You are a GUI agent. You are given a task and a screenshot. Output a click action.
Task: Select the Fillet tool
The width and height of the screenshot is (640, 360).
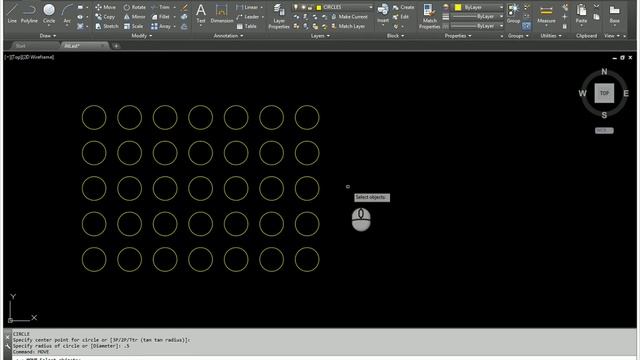pyautogui.click(x=161, y=17)
